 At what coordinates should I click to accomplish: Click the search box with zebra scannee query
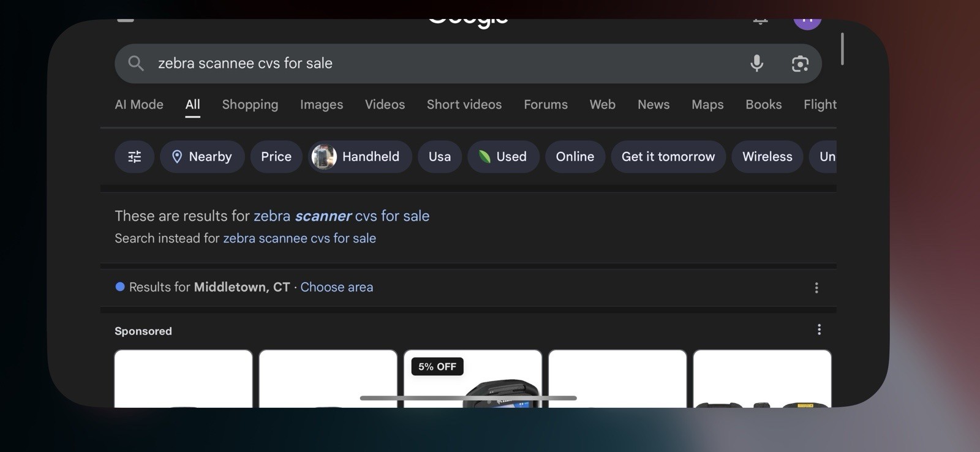coord(468,64)
